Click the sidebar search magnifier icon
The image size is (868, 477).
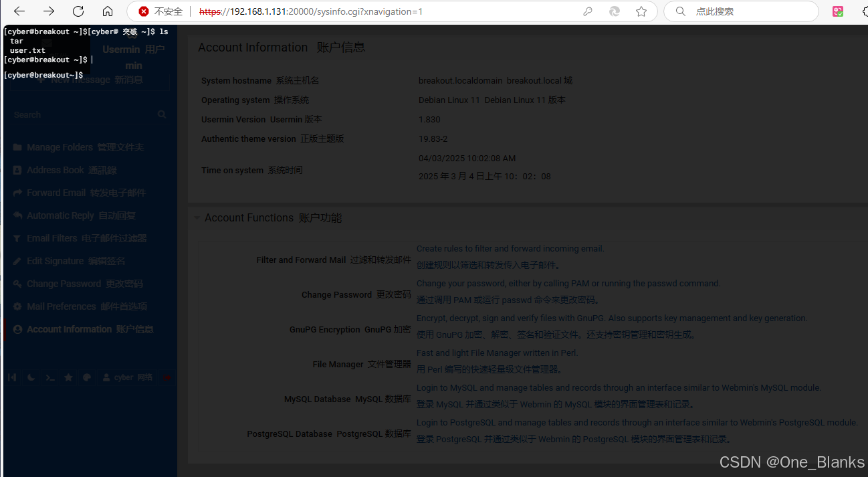162,115
